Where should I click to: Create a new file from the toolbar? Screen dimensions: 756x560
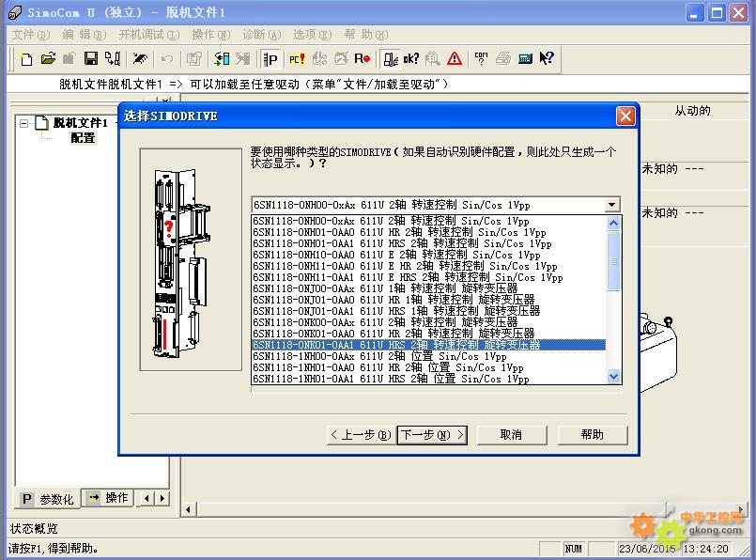pos(26,59)
